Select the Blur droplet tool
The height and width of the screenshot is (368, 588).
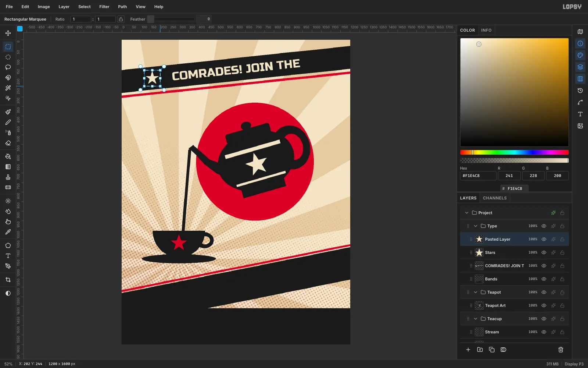8,211
